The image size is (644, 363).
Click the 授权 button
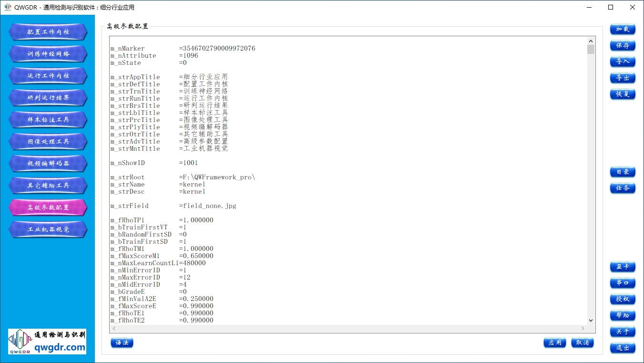(623, 299)
